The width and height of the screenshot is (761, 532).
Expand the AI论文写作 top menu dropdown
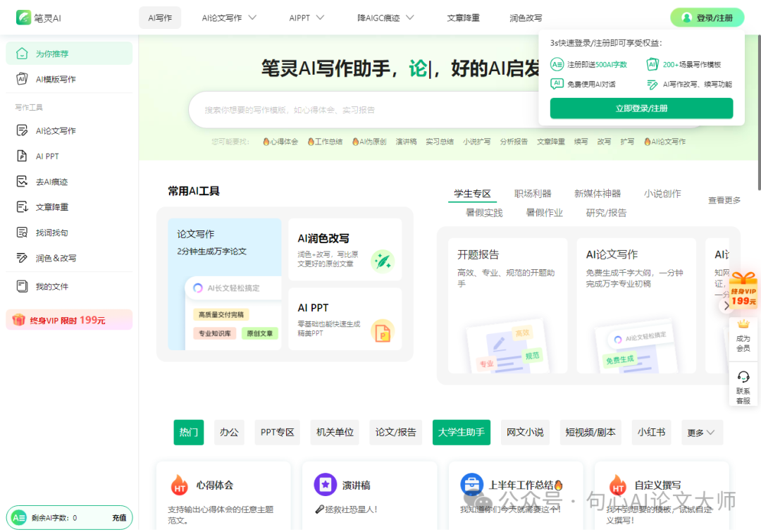253,18
